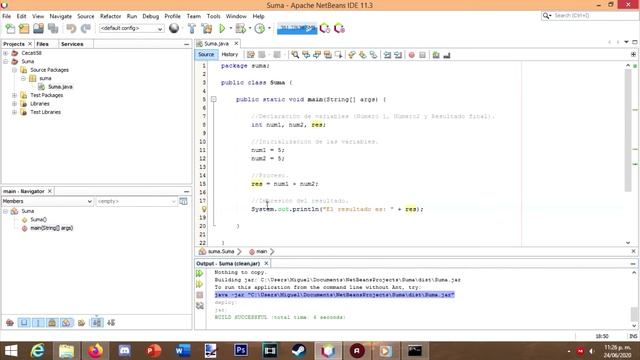Click the Toggle Breakpoint red circle icon
The height and width of the screenshot is (360, 640).
click(x=411, y=55)
